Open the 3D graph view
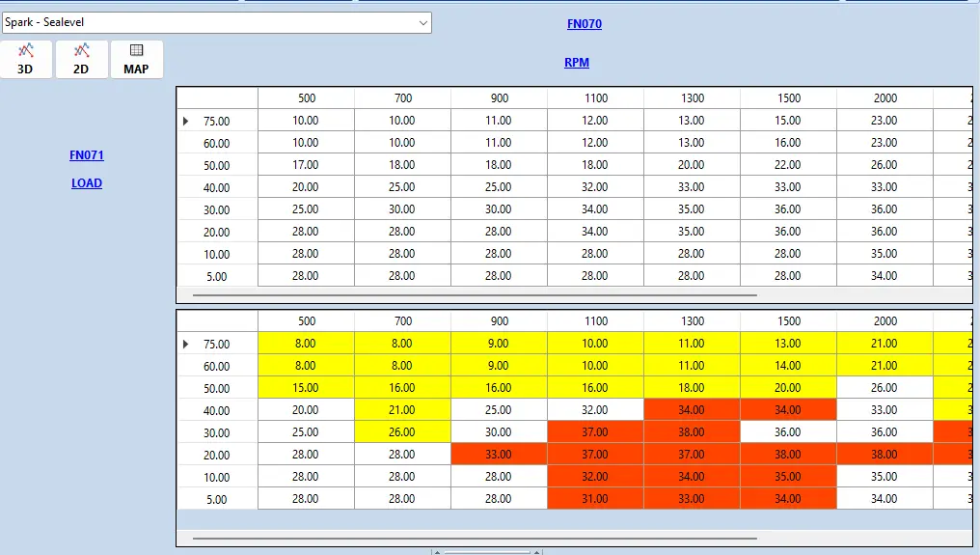The image size is (980, 555). pos(26,60)
